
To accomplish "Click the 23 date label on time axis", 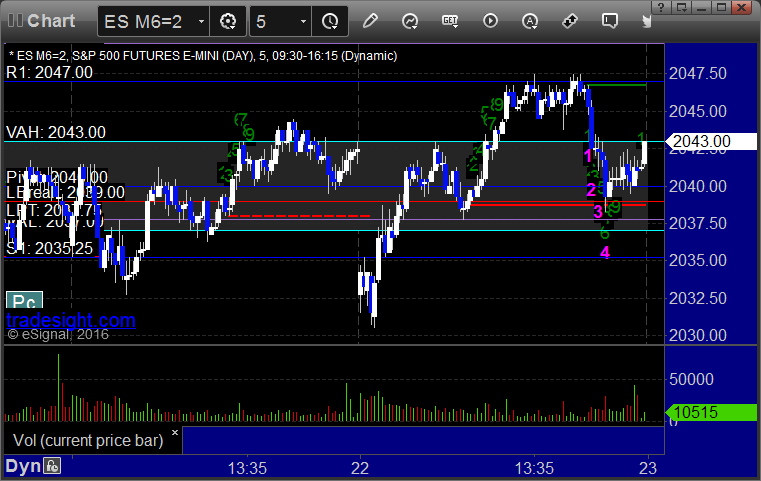I will pyautogui.click(x=648, y=468).
